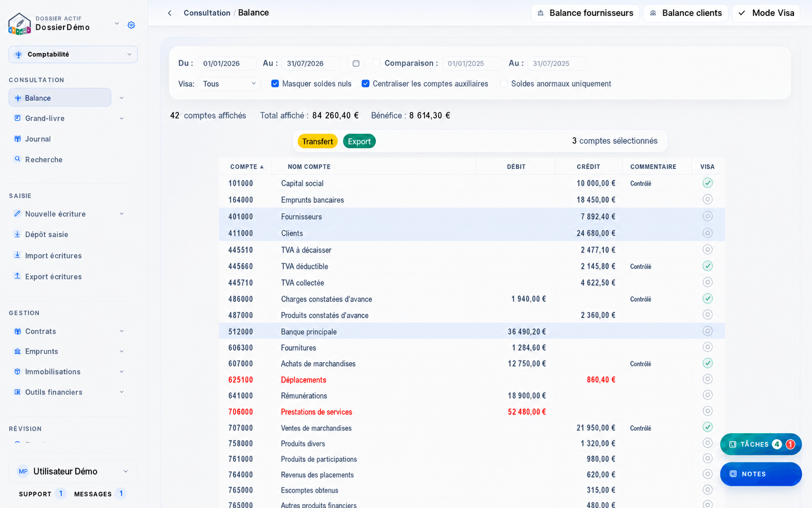Uncheck Centraliser les comptes auxiliaires
The height and width of the screenshot is (508, 812).
click(x=366, y=83)
